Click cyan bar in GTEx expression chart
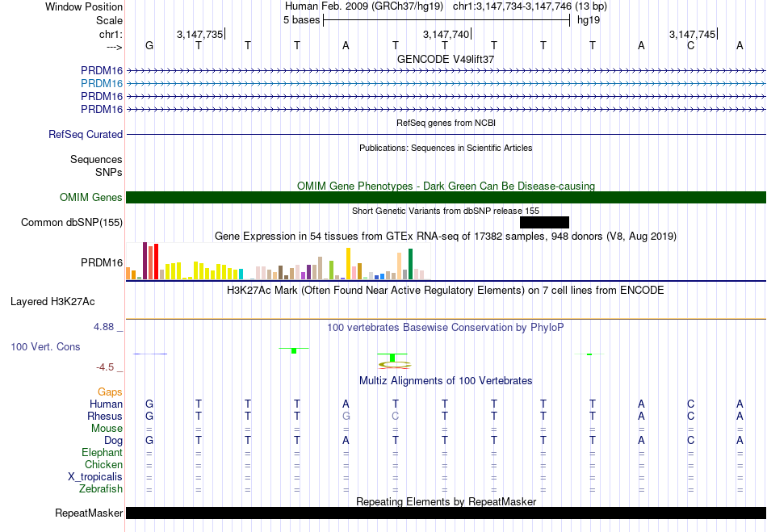The height and width of the screenshot is (532, 767). point(241,274)
